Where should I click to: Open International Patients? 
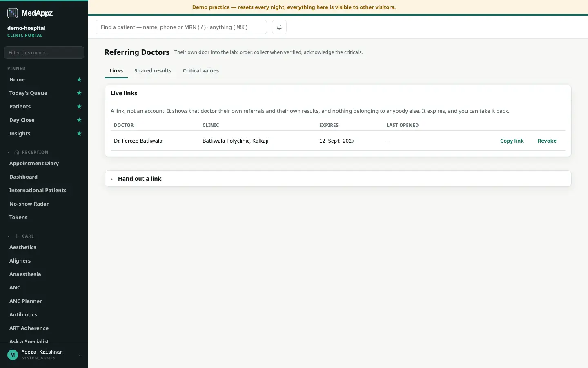(38, 191)
